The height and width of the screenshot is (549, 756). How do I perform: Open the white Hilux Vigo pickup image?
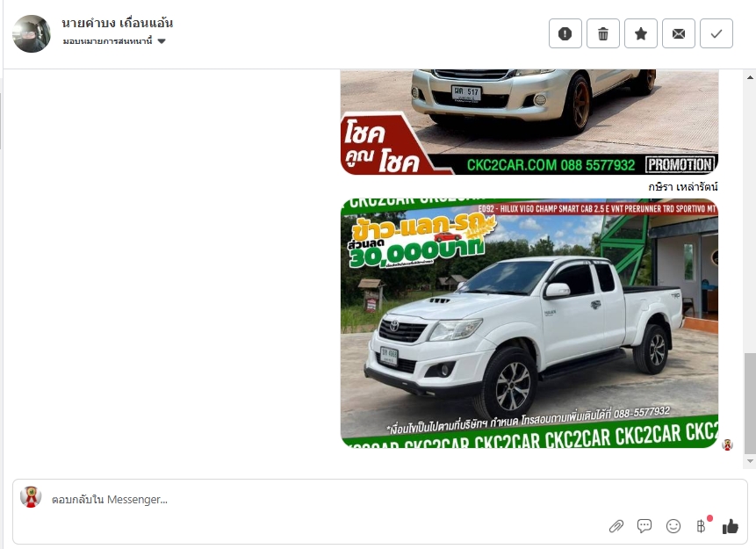click(x=529, y=322)
